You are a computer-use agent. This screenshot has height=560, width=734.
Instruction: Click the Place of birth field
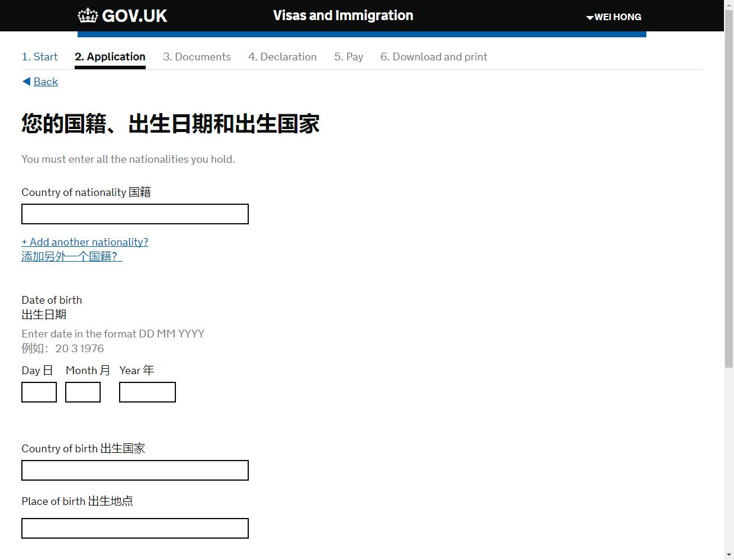135,529
